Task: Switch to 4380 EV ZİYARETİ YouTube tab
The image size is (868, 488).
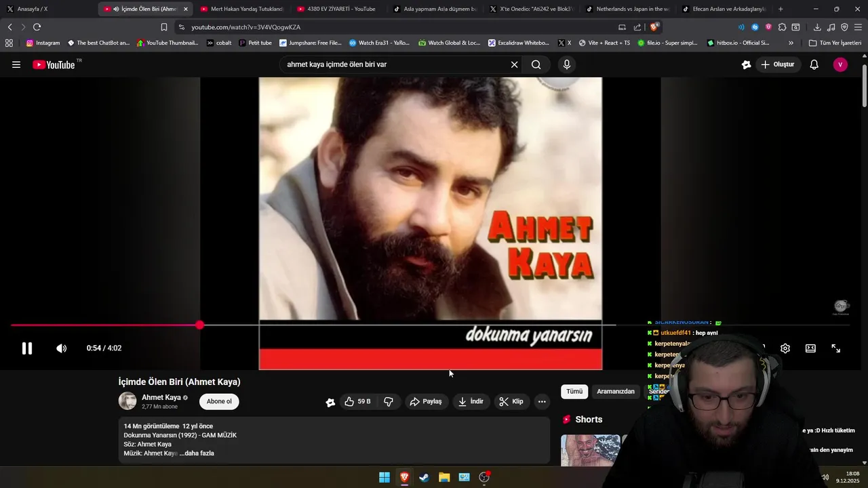Action: pyautogui.click(x=338, y=9)
